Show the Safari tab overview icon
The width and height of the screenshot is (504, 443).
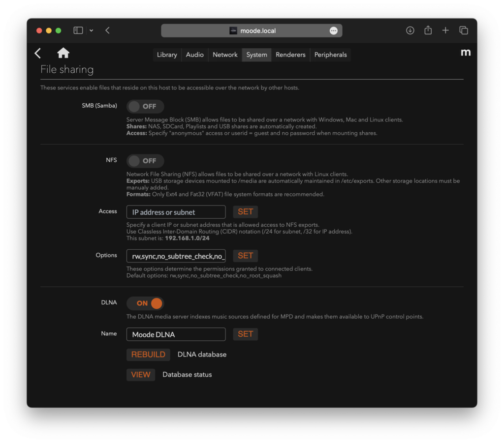click(x=463, y=30)
